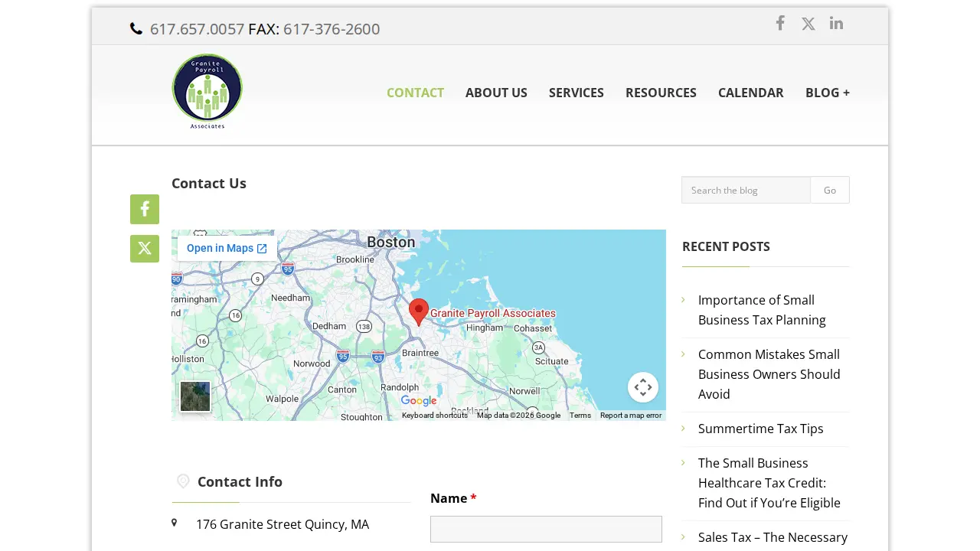Click the Boston label on map
This screenshot has width=980, height=551.
pyautogui.click(x=391, y=242)
